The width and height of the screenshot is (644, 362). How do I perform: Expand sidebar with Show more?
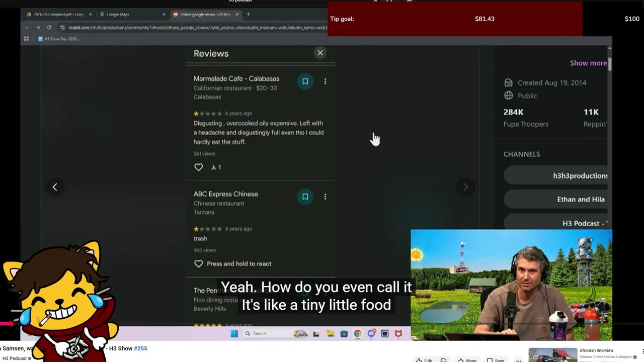[588, 63]
